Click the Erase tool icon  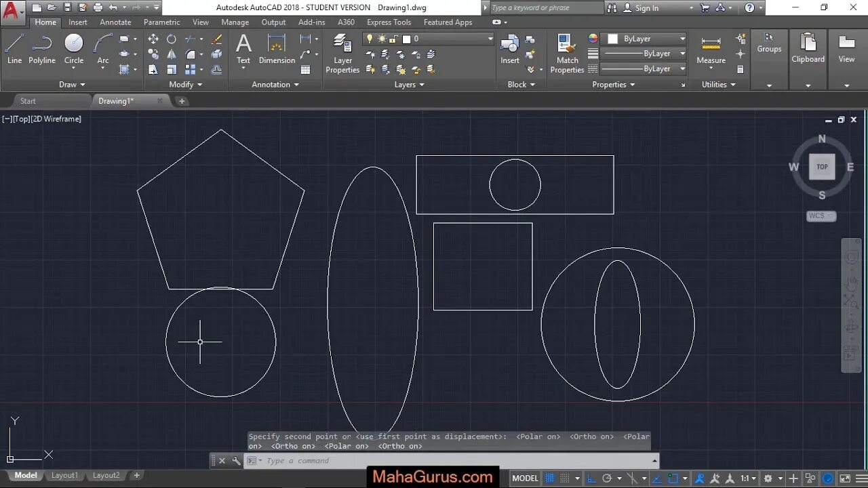click(x=217, y=39)
